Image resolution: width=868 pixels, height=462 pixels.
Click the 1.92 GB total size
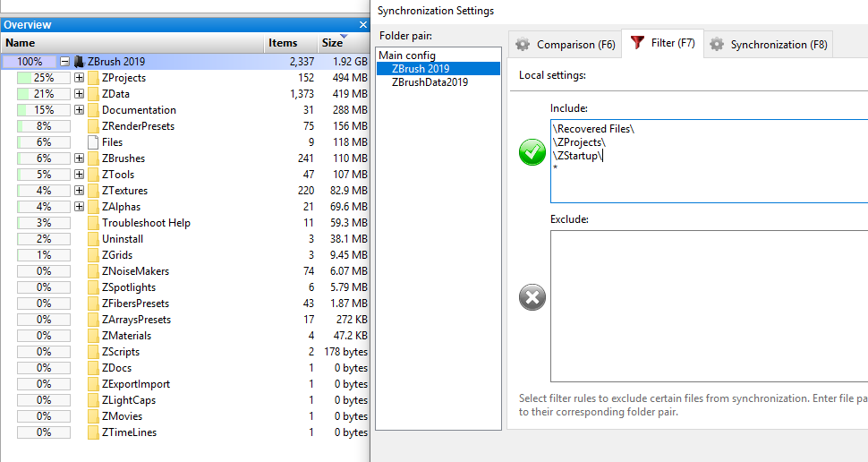click(350, 62)
